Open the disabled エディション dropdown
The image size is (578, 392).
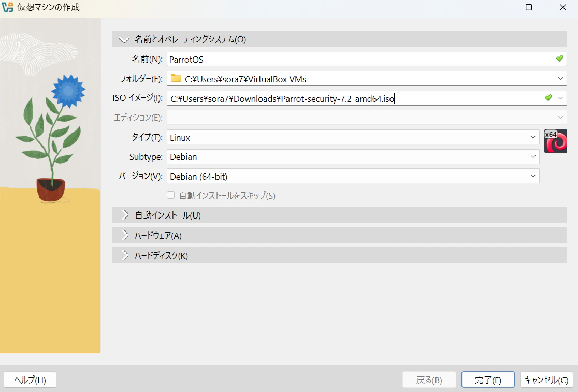coord(367,118)
